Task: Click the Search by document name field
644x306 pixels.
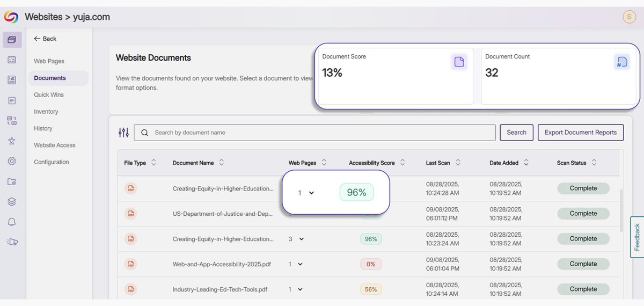Action: (314, 133)
